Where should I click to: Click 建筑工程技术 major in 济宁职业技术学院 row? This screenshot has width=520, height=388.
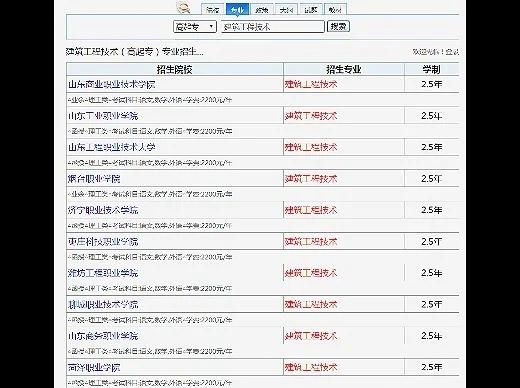pos(311,210)
